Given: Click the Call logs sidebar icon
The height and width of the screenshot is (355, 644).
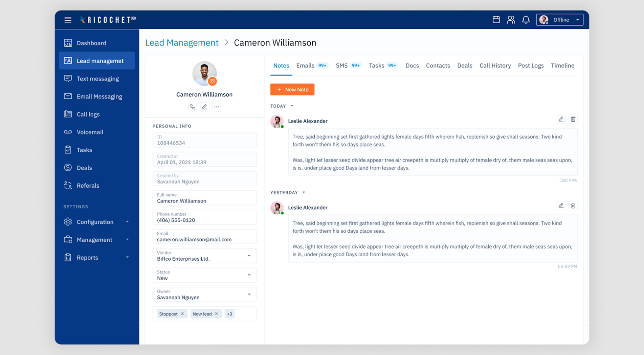Looking at the screenshot, I should (x=68, y=114).
